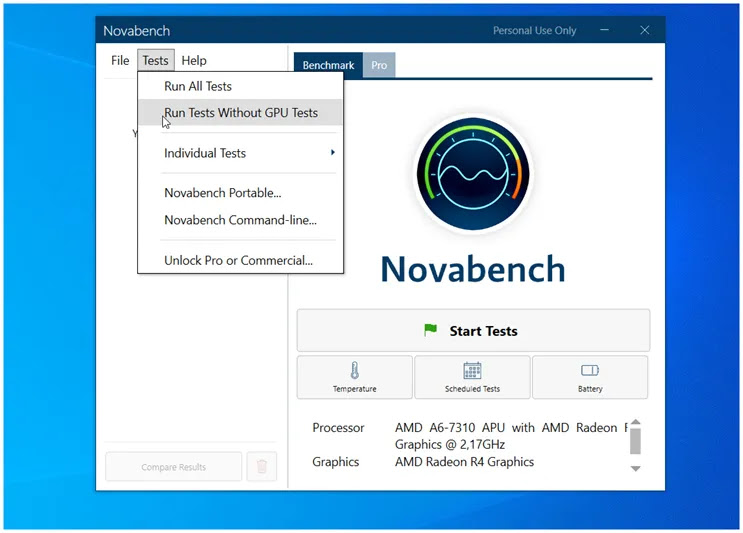Click the trash delete icon
The image size is (743, 533).
point(262,467)
